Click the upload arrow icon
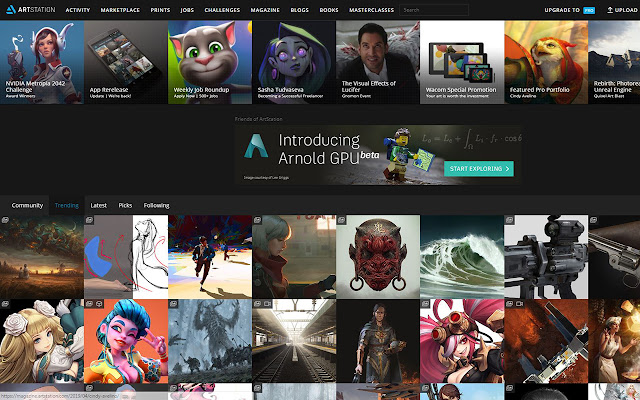640x400 pixels. click(610, 10)
